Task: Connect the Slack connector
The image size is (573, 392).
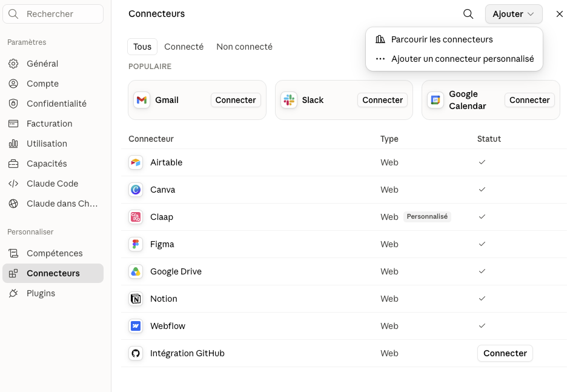Action: tap(383, 100)
